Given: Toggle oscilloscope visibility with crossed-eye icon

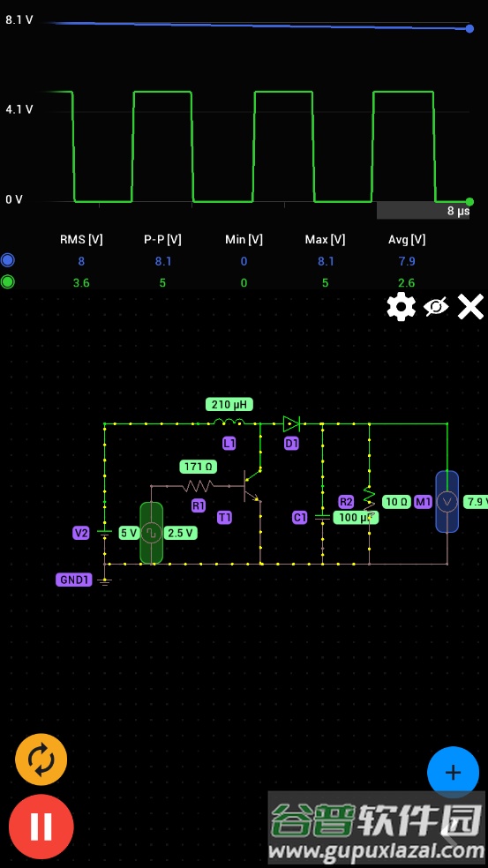Looking at the screenshot, I should tap(436, 307).
